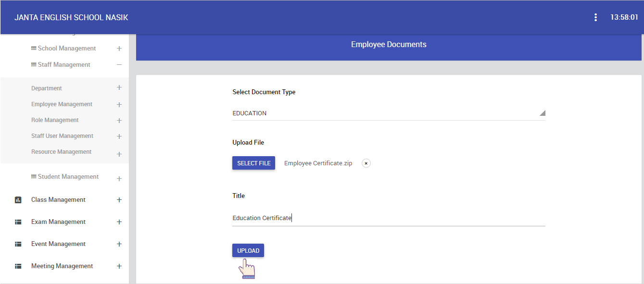Select Staff User Management item
644x284 pixels.
(63, 136)
